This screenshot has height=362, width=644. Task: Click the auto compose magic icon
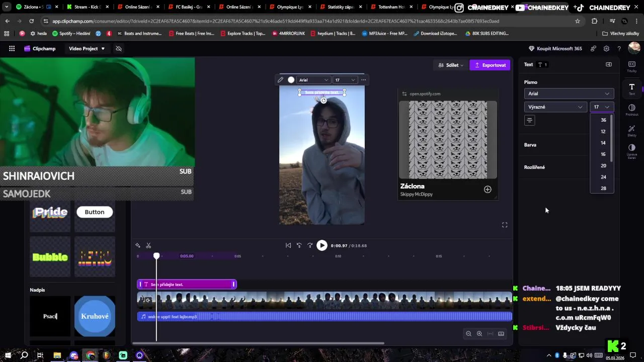(138, 245)
